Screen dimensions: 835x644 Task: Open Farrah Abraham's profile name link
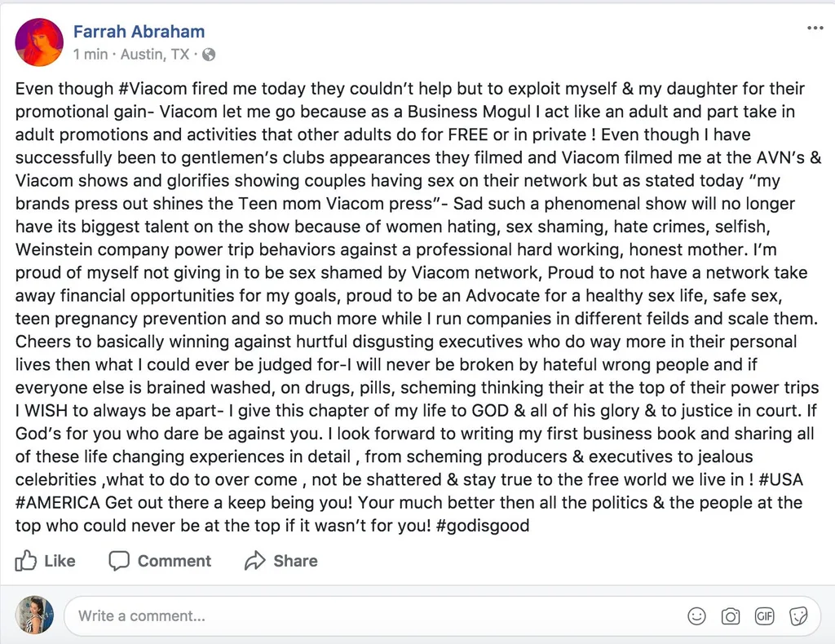pos(139,32)
